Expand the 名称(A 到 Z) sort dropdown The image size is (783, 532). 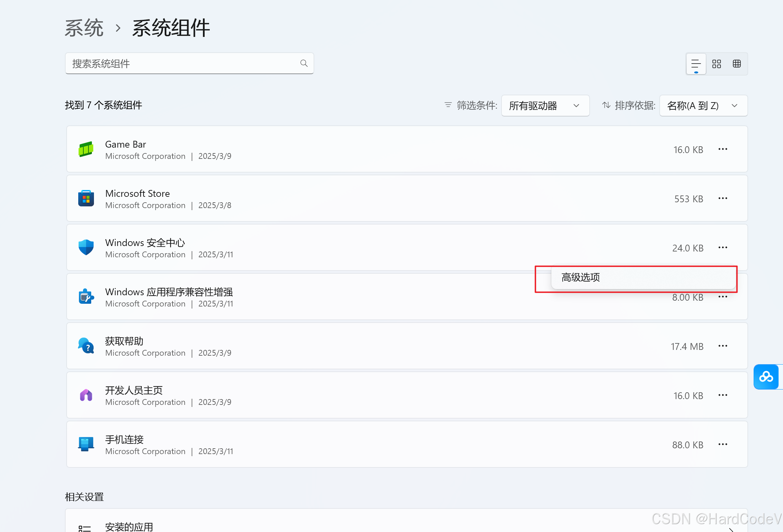(703, 106)
